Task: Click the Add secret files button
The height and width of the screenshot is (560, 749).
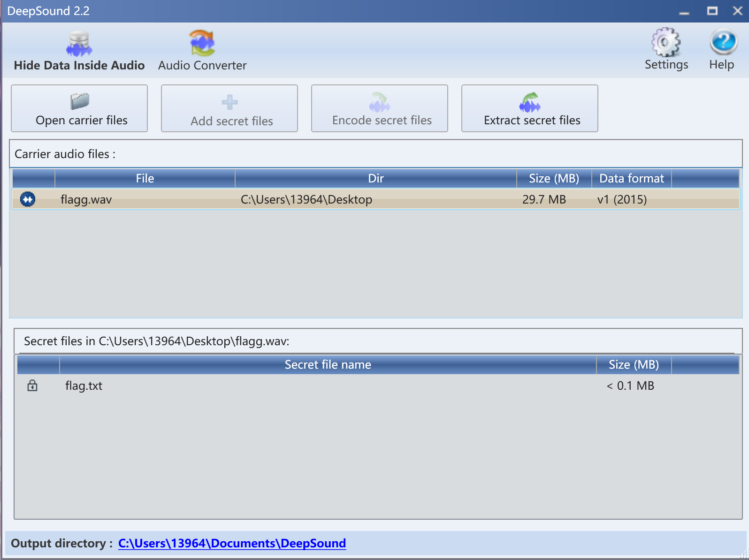Action: [x=229, y=108]
